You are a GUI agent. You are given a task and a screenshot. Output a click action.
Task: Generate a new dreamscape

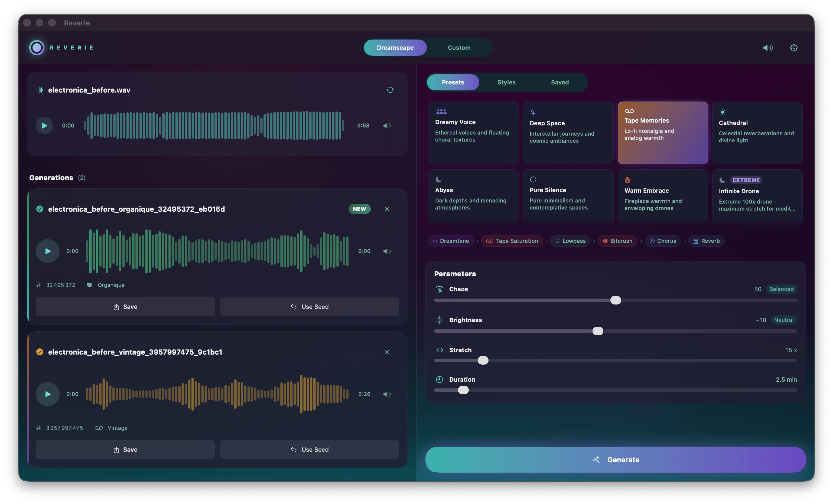615,459
